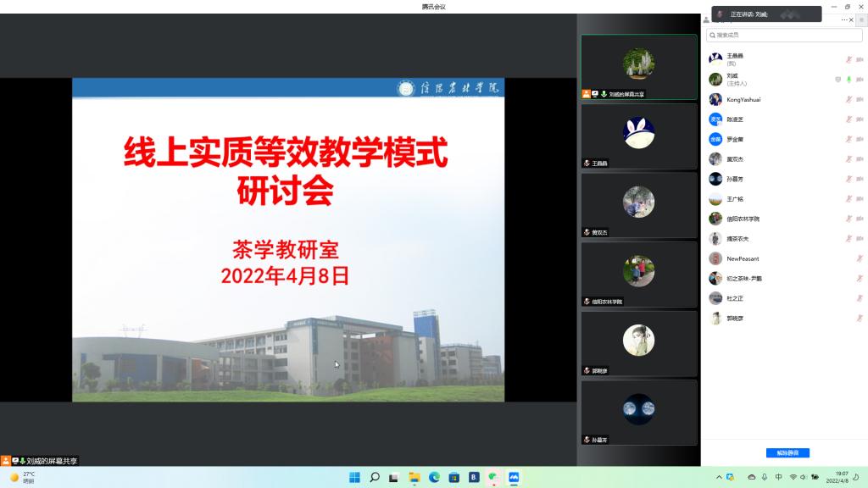
Task: Open File Explorer from the taskbar
Action: coord(415,477)
